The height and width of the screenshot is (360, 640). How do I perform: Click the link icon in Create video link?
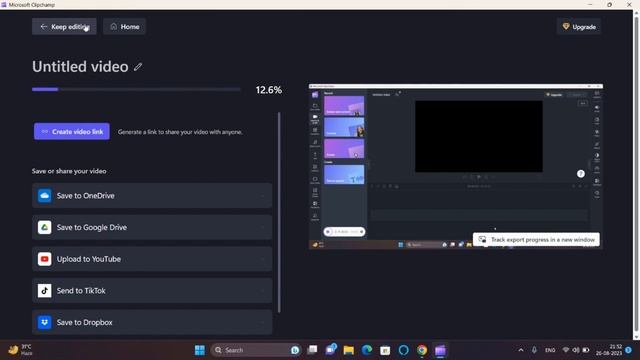(45, 131)
